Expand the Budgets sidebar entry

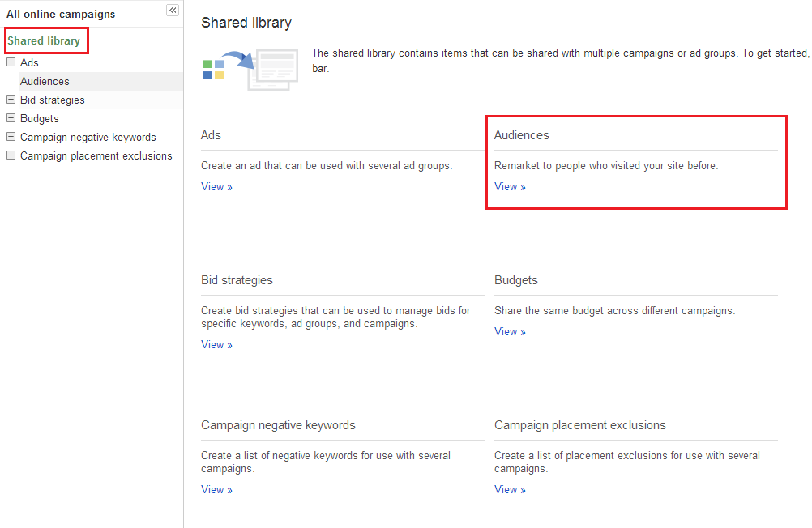[x=11, y=118]
